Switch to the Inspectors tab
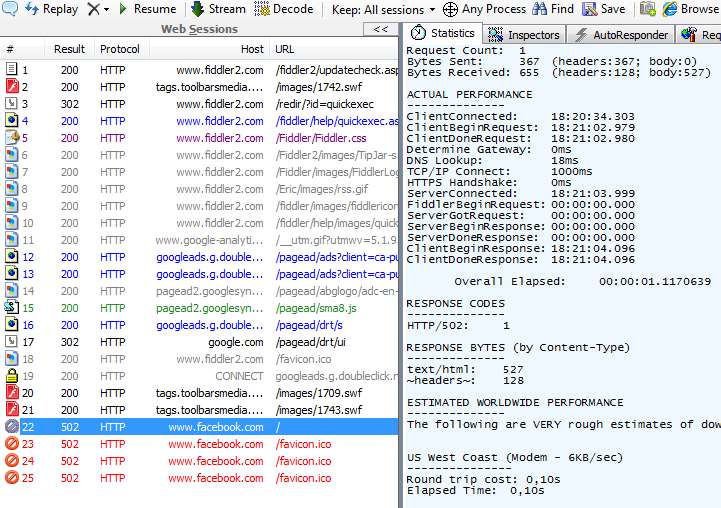 (x=524, y=35)
